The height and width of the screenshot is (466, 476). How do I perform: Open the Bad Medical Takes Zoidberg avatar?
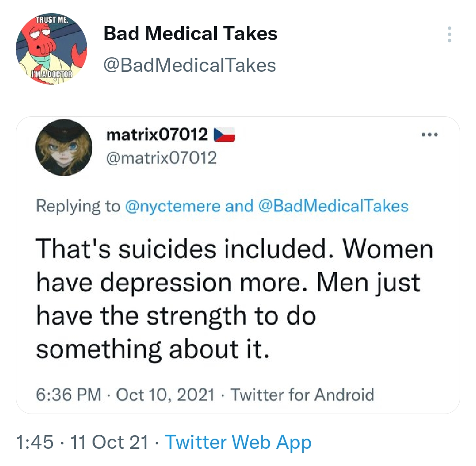click(x=51, y=48)
